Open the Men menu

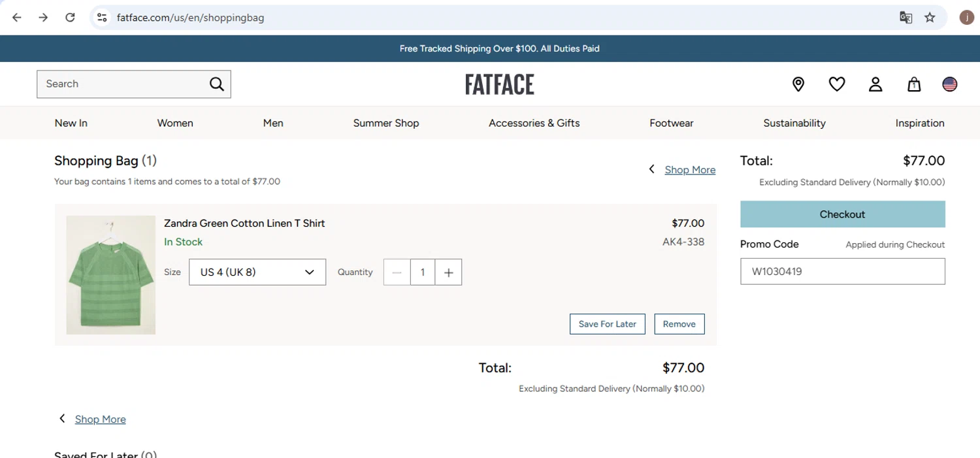[273, 123]
